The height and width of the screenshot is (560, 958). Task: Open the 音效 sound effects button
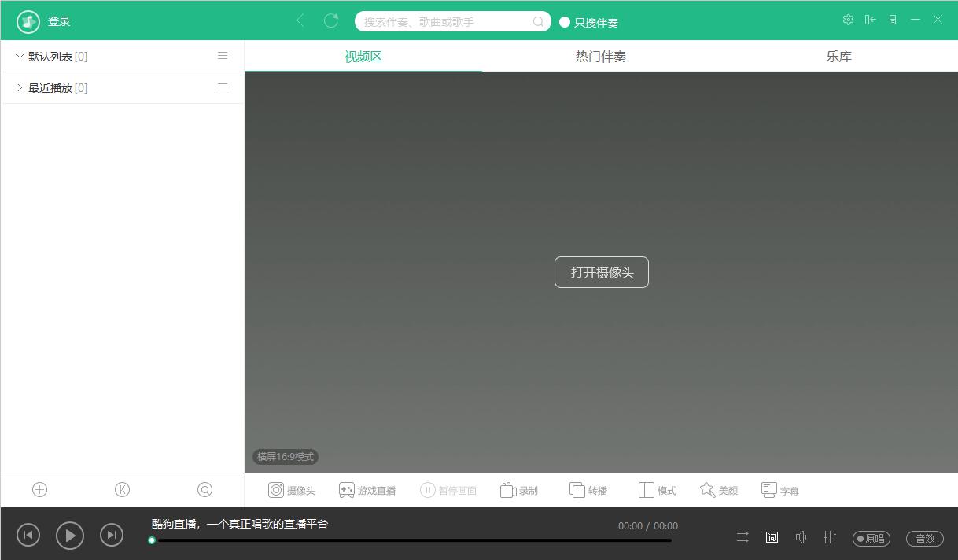click(x=925, y=538)
